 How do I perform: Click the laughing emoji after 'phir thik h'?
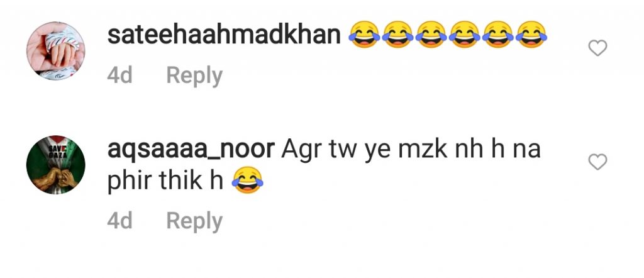(x=247, y=181)
